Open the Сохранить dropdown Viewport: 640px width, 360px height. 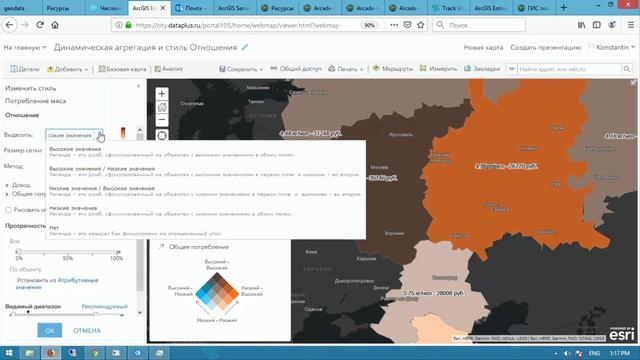pos(241,69)
